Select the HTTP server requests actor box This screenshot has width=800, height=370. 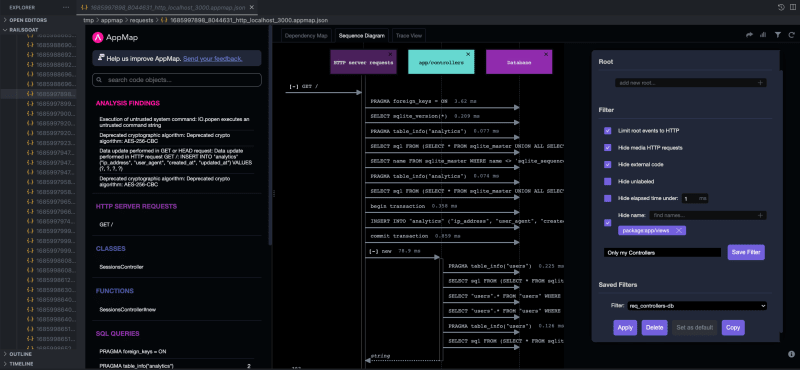click(363, 62)
